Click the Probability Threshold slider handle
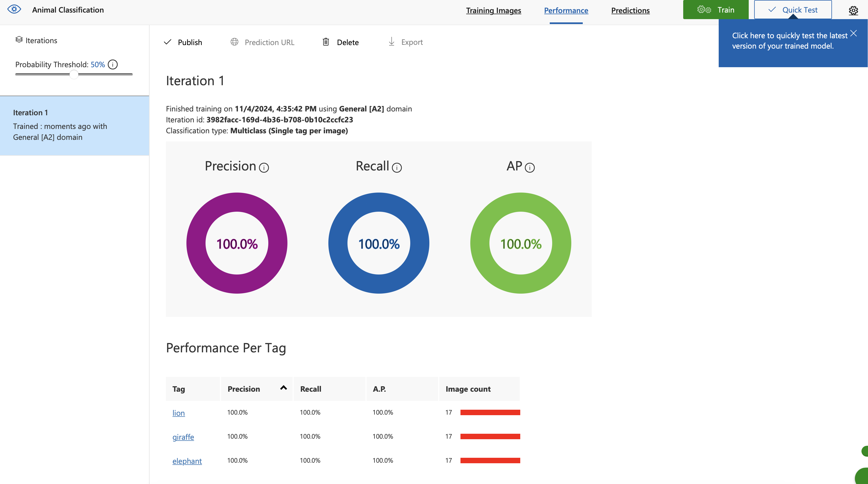 coord(74,75)
